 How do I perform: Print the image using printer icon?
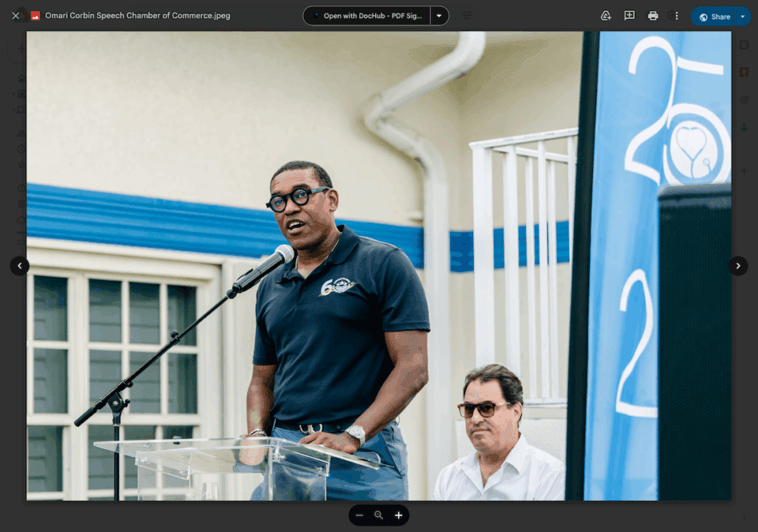653,16
